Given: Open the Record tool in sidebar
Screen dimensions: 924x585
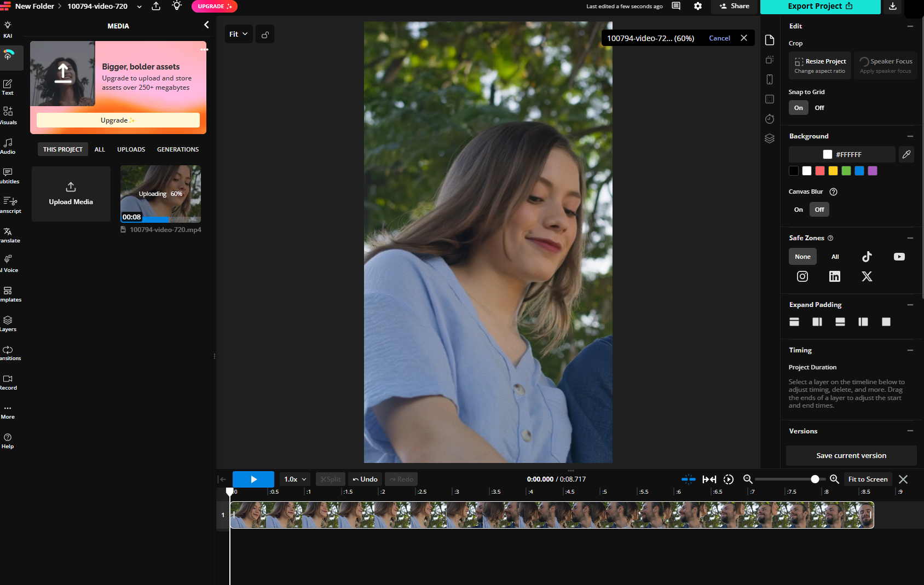Looking at the screenshot, I should (x=8, y=382).
